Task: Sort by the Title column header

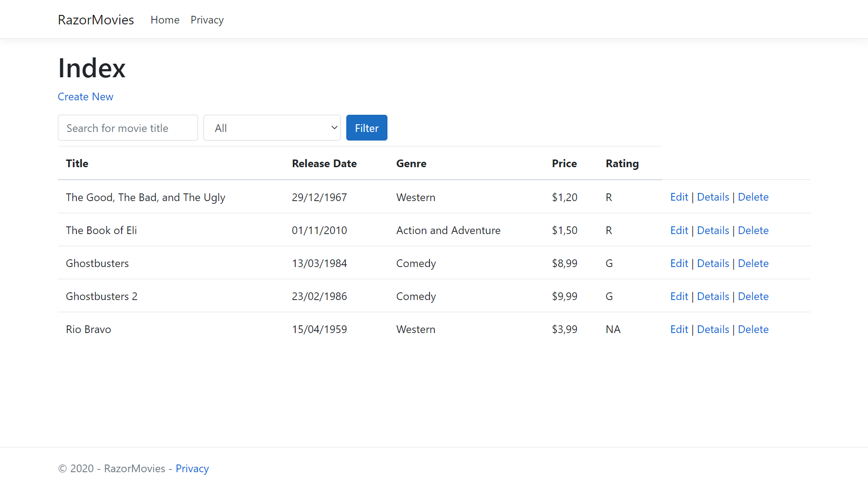Action: point(77,164)
